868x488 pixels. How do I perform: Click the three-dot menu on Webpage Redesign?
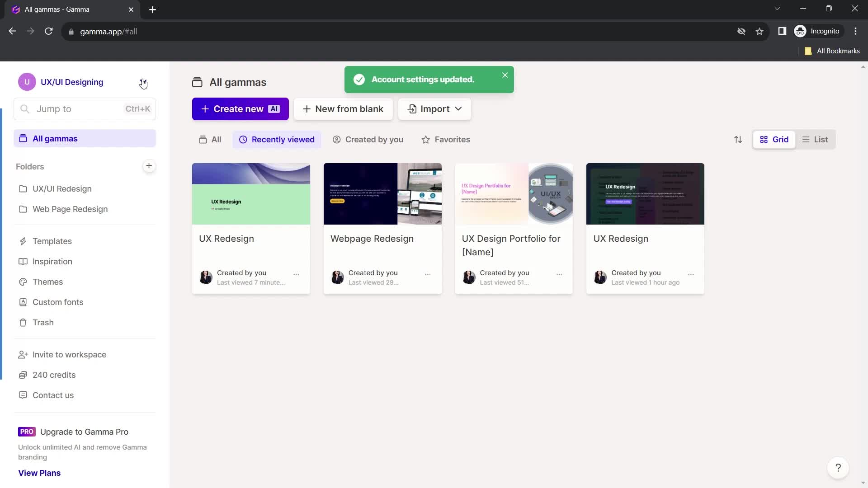428,274
